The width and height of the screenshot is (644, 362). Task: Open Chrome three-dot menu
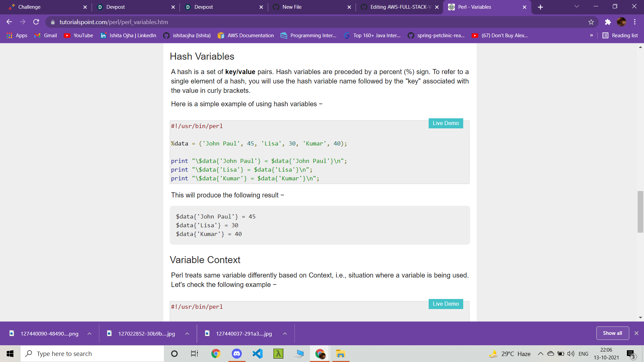635,22
